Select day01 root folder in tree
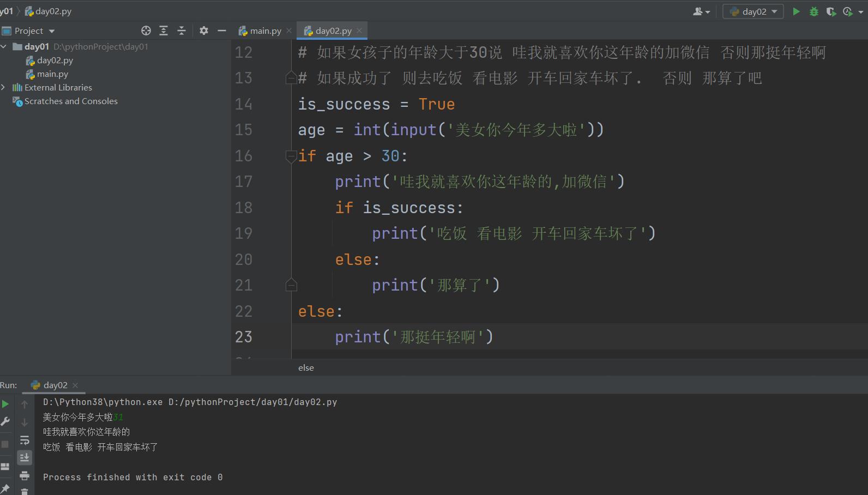This screenshot has width=868, height=495. (37, 47)
